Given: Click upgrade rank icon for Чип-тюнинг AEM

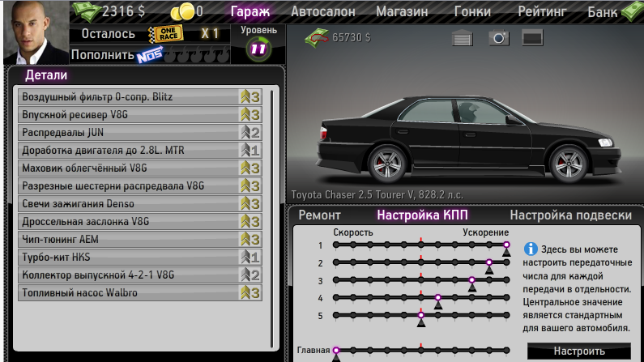Looking at the screenshot, I should tap(250, 239).
